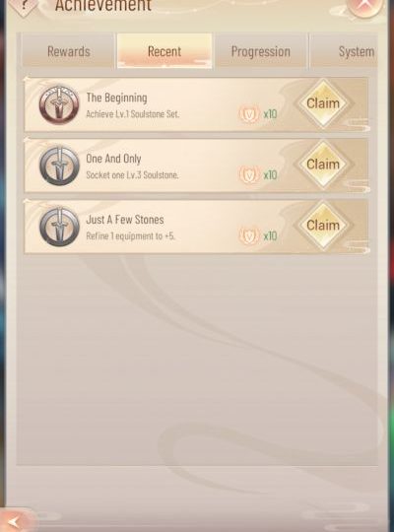
Task: Claim The Beginning achievement reward
Action: tap(323, 103)
